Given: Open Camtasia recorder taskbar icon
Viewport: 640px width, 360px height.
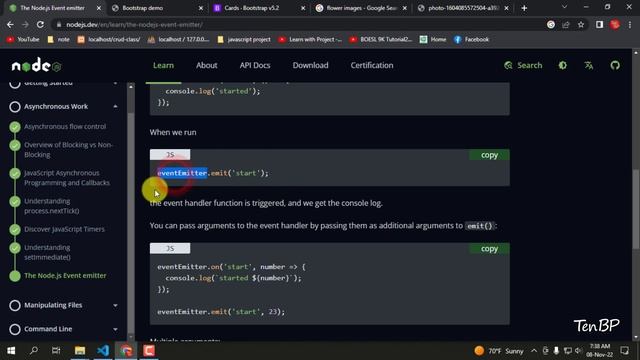Looking at the screenshot, I should point(149,351).
